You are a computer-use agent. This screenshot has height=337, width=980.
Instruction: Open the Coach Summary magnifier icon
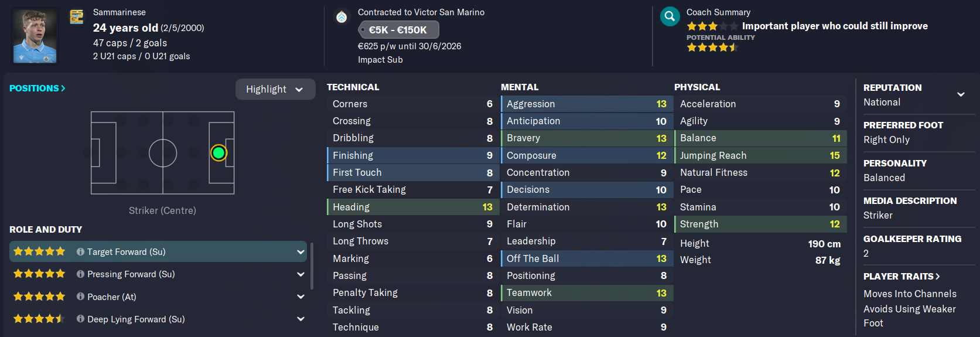pos(670,16)
